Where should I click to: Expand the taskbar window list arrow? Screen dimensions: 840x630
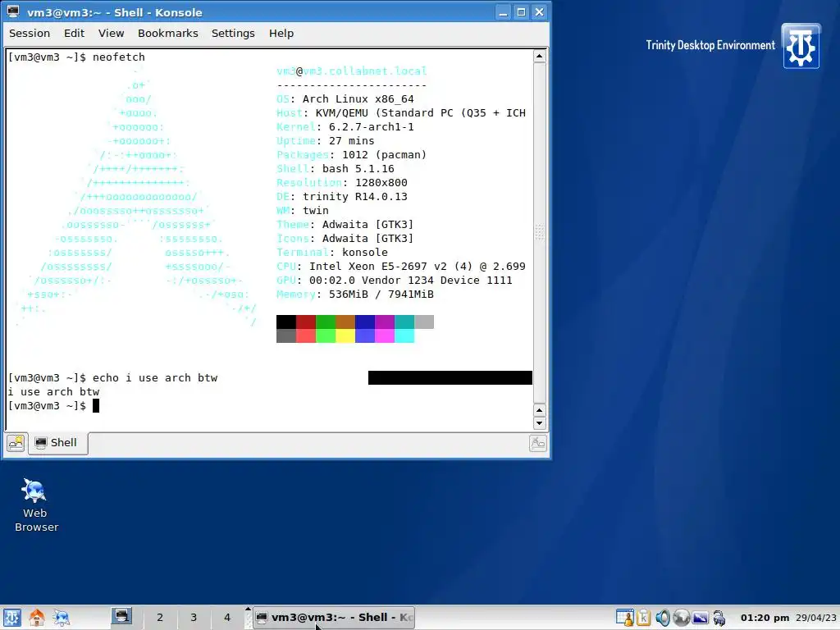pyautogui.click(x=248, y=609)
